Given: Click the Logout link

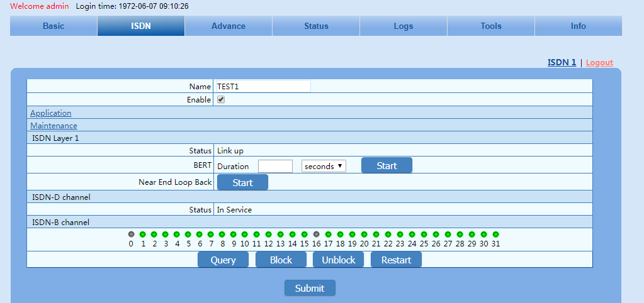Looking at the screenshot, I should 599,63.
